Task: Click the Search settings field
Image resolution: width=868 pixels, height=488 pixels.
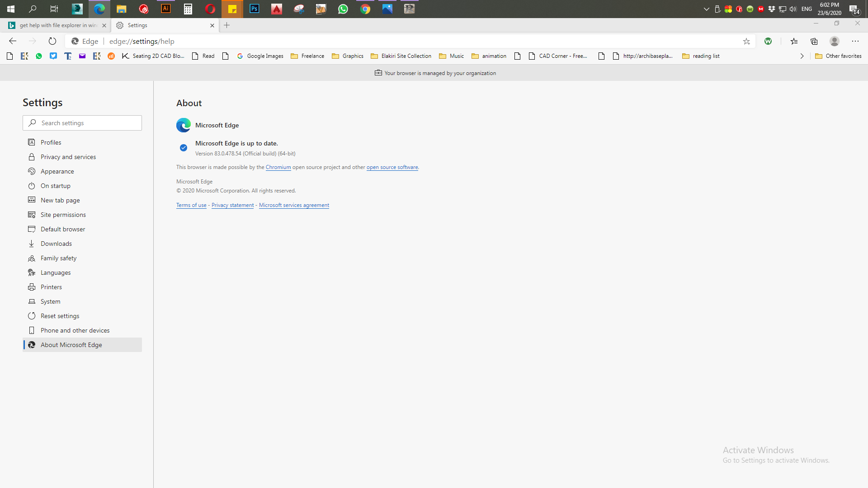Action: (x=82, y=123)
